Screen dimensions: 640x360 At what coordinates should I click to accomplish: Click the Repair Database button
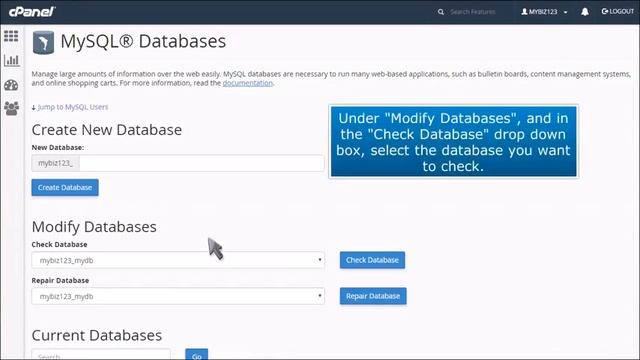tap(373, 296)
